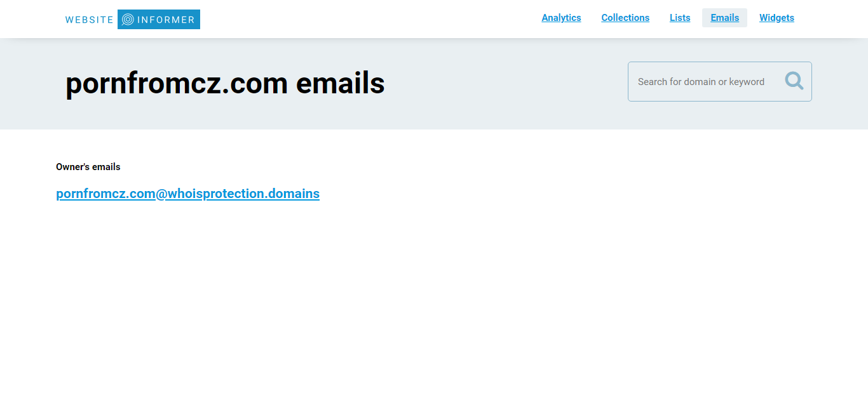Open the Analytics menu item
868x417 pixels.
561,18
